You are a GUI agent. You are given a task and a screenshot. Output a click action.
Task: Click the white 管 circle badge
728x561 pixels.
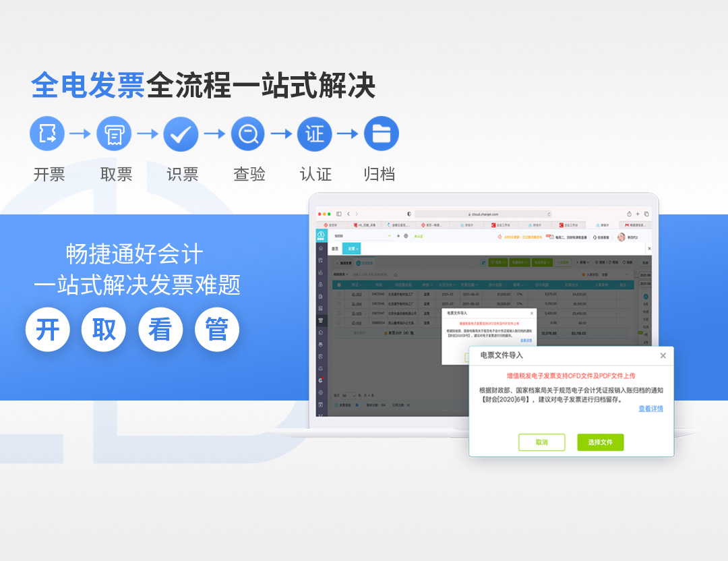(x=217, y=329)
